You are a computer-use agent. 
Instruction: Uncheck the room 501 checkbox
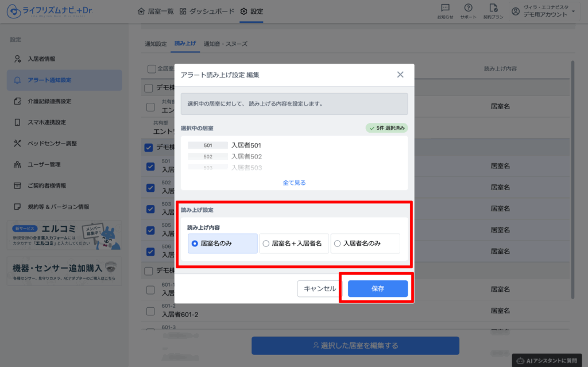tap(150, 166)
